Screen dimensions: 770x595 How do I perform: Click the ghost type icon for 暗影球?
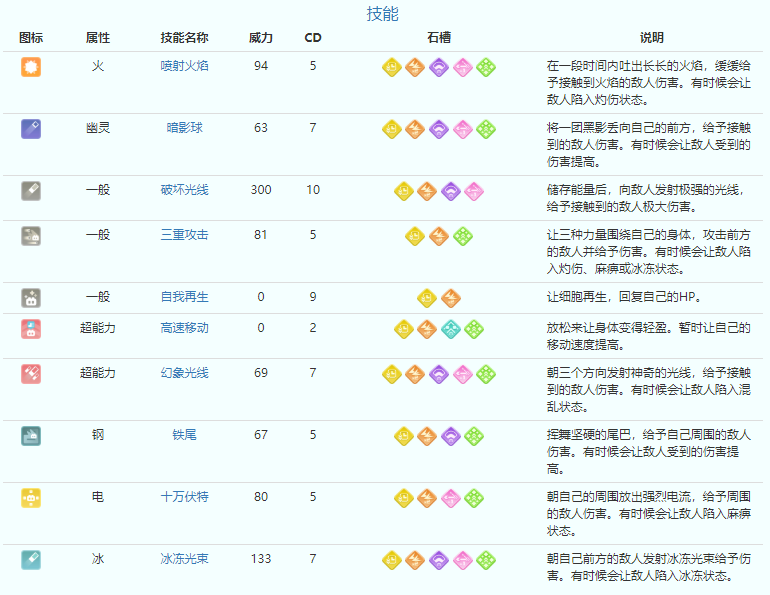pos(31,128)
